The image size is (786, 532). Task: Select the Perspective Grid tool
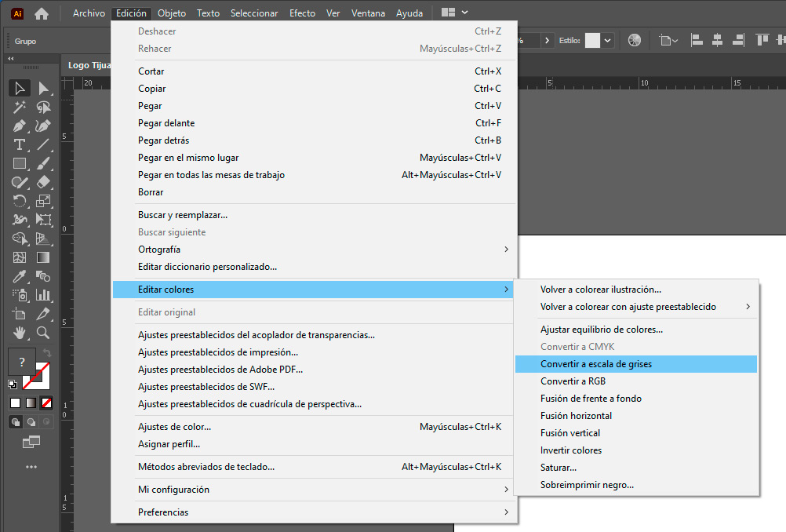tap(43, 239)
